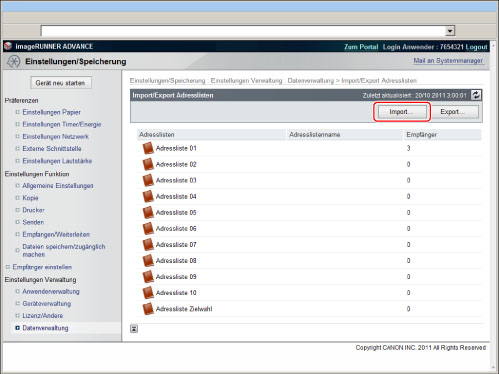Click inside the browser address field

coord(243,31)
